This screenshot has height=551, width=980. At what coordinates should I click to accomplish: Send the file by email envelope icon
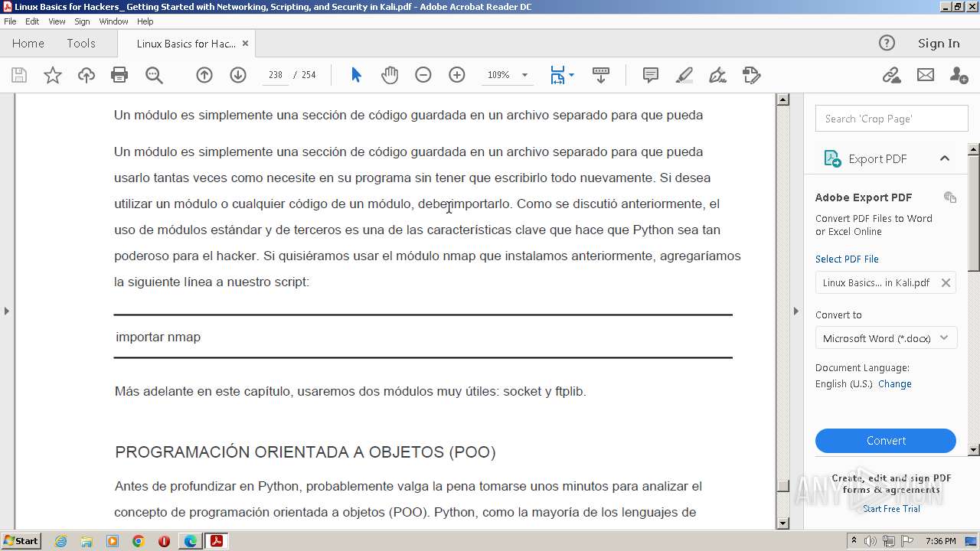[926, 75]
